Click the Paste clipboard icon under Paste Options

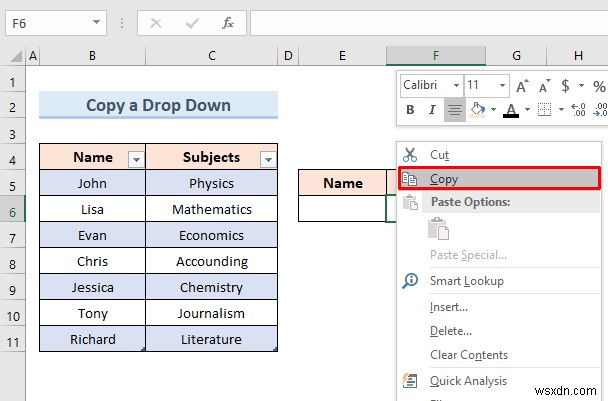click(x=439, y=229)
